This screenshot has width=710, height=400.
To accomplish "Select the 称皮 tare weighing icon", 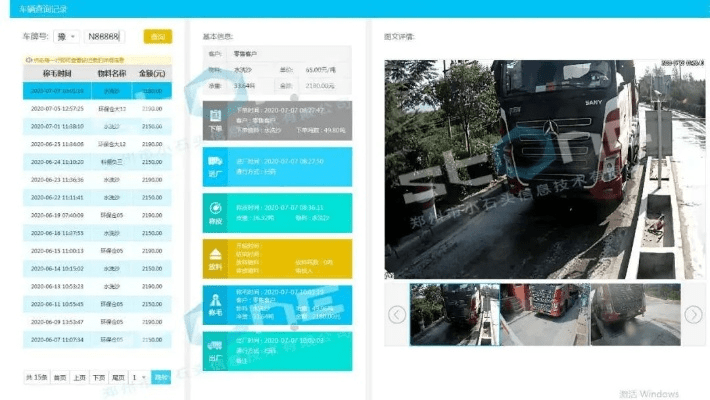I will click(x=215, y=212).
